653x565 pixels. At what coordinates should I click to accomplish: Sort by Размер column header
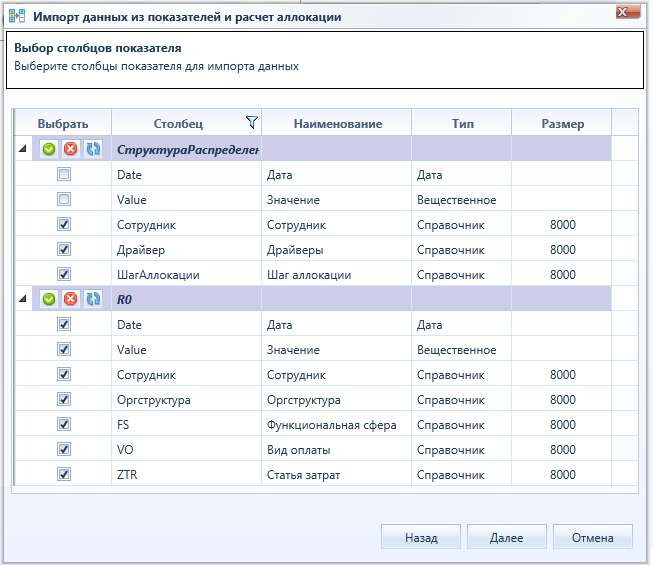pyautogui.click(x=562, y=123)
